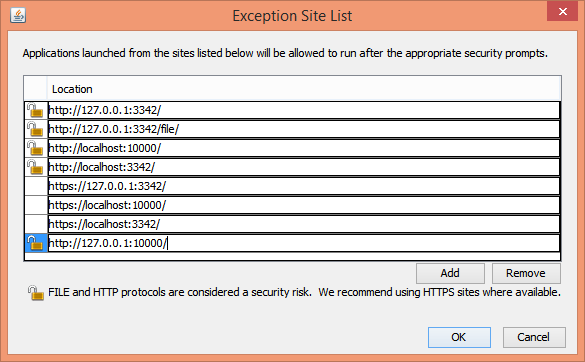Select the http://localhost:3342/ entry
The image size is (585, 362).
304,167
